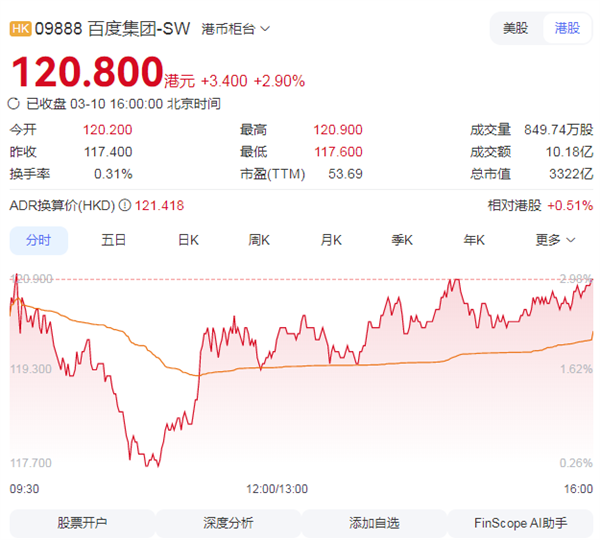
Task: Select the 周K chart tab
Action: [x=259, y=240]
